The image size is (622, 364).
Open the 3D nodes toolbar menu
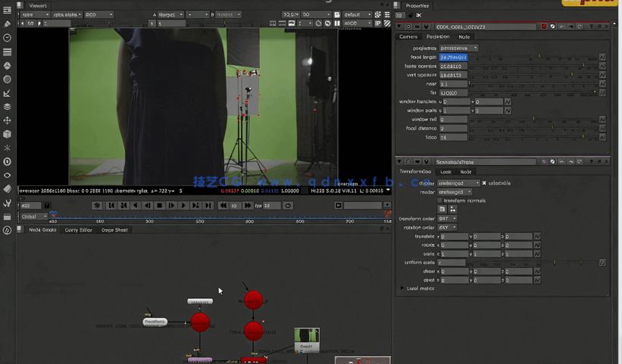pos(7,134)
